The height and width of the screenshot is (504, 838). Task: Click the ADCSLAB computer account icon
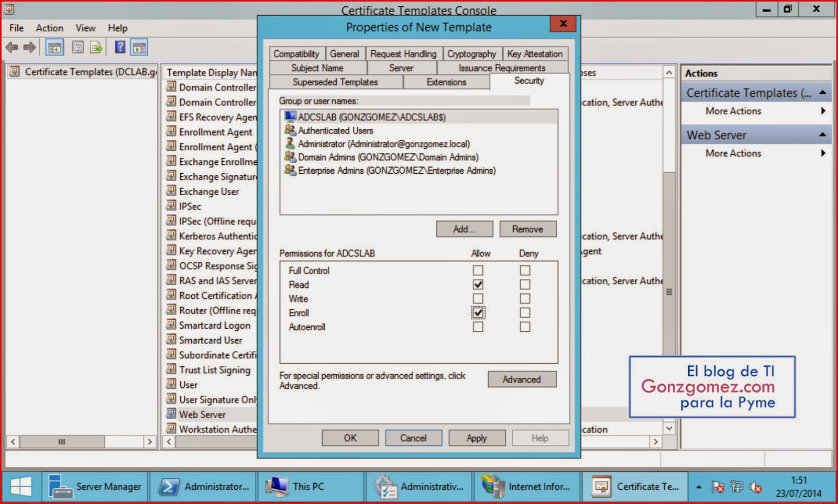click(x=290, y=117)
